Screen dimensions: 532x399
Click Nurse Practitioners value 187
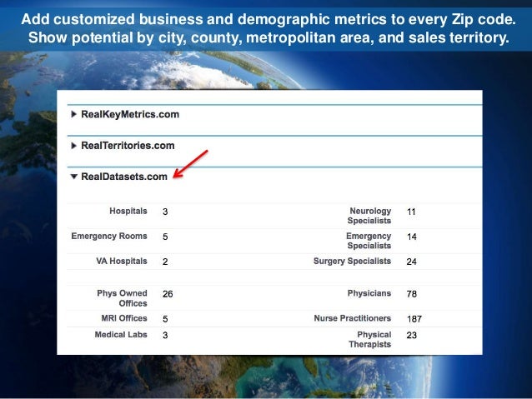point(414,319)
